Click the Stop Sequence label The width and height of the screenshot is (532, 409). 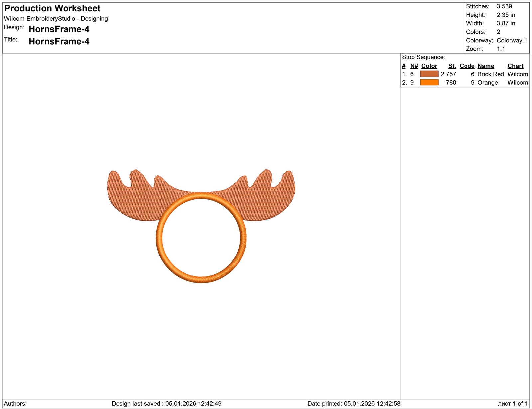423,57
